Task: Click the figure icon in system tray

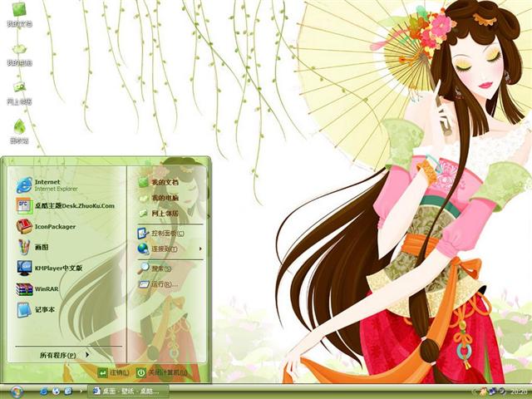Action: 483,392
